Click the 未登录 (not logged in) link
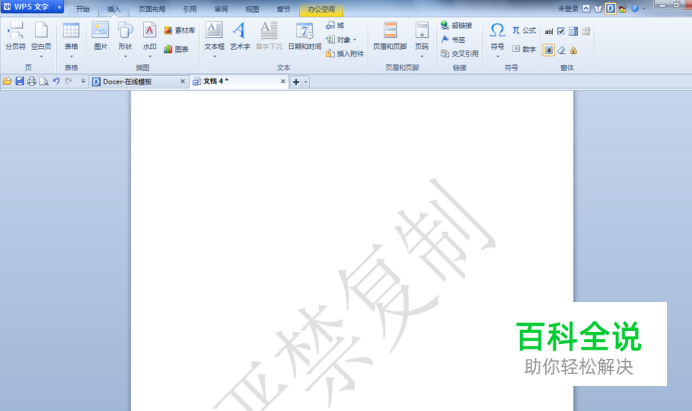 pos(568,9)
